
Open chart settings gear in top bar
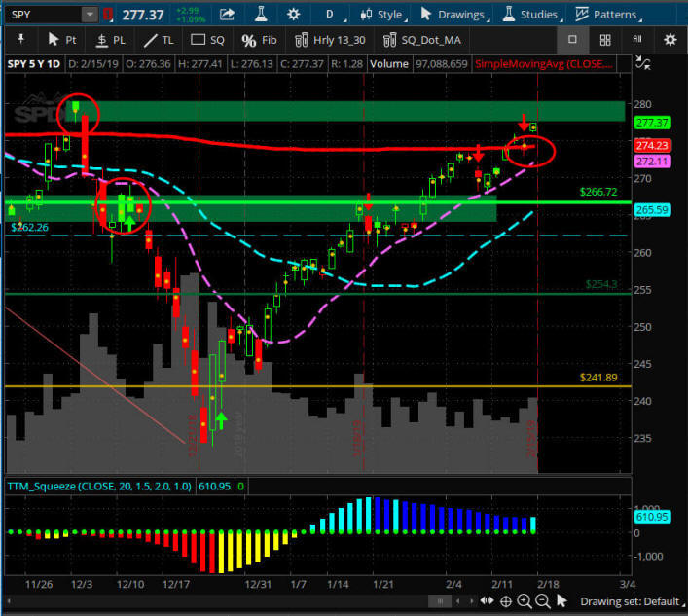pos(293,15)
